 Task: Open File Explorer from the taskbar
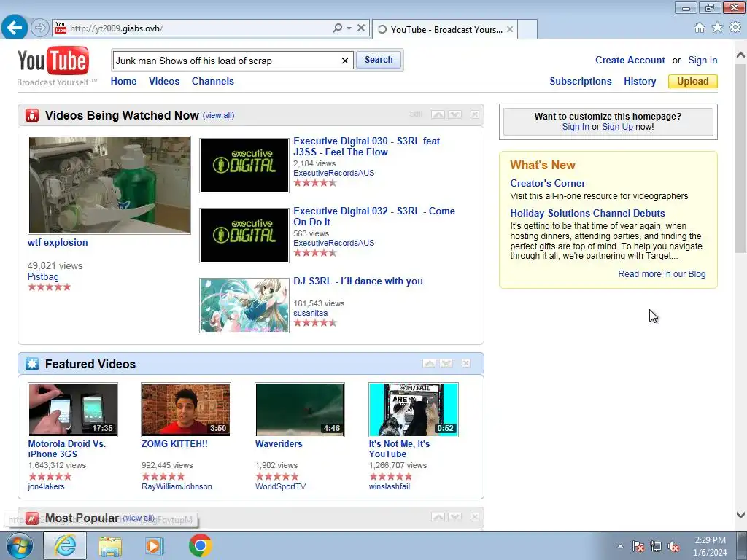pos(110,545)
